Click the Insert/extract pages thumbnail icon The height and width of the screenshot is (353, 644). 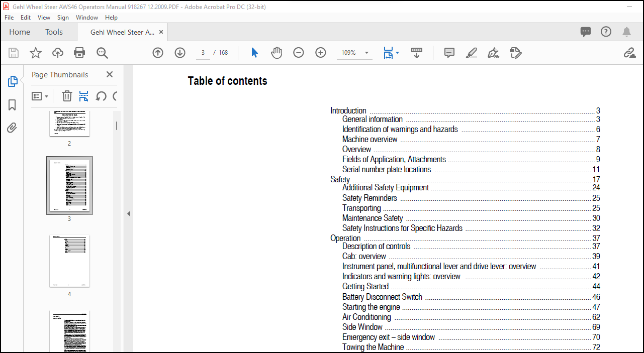coord(84,96)
